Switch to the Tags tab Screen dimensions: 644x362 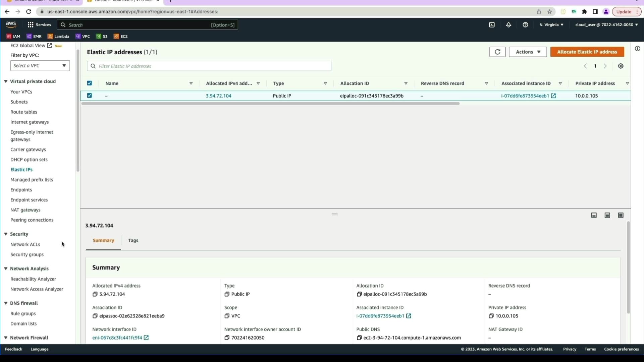tap(133, 241)
